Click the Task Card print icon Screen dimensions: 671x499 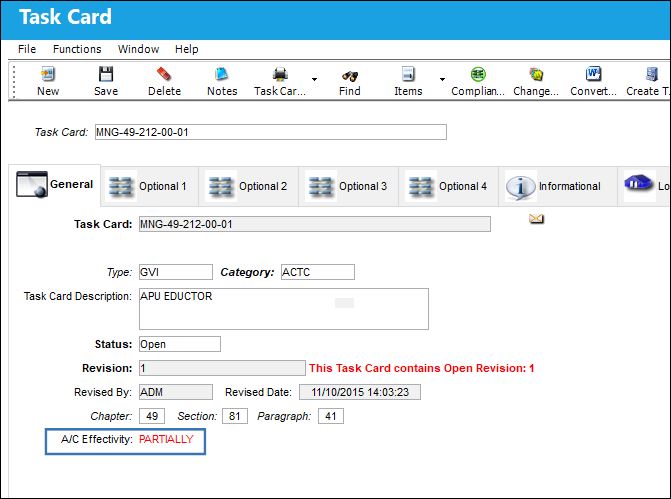[x=280, y=74]
